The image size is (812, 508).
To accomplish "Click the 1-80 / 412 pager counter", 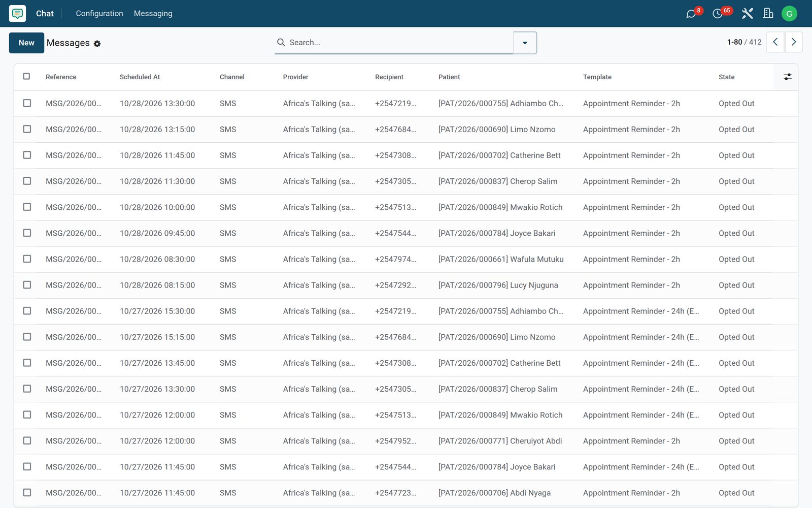I will (744, 42).
